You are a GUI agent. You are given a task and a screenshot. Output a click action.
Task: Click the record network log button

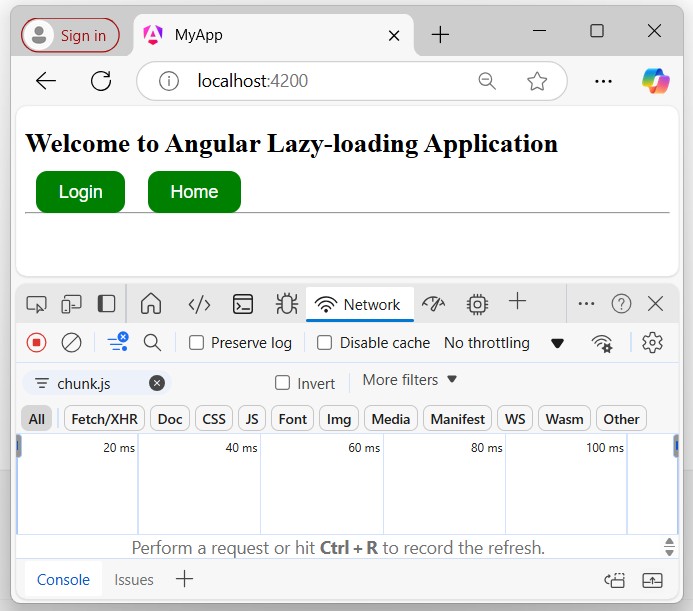[37, 343]
